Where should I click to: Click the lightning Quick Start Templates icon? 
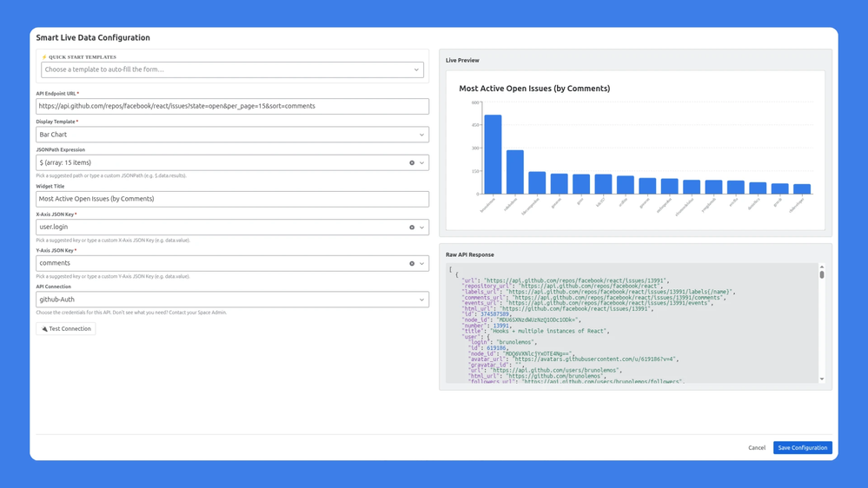click(44, 57)
